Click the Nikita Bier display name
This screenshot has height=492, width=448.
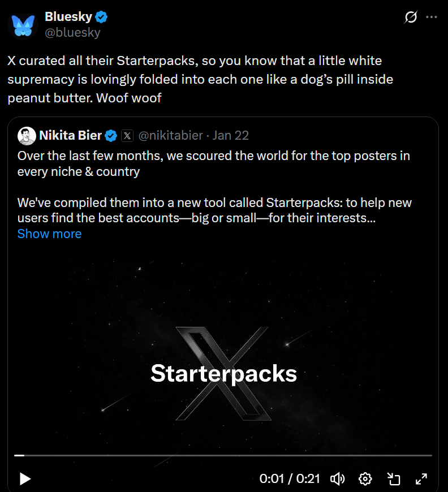click(71, 136)
